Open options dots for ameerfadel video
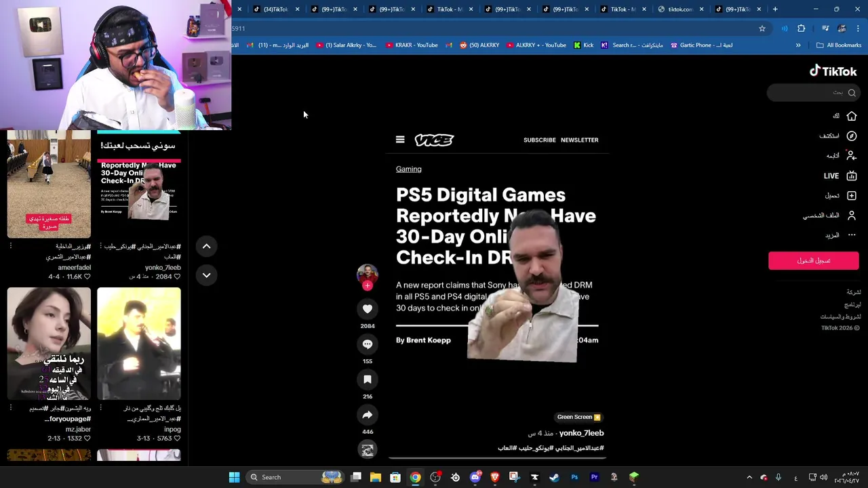Viewport: 868px width, 488px height. coord(10,246)
